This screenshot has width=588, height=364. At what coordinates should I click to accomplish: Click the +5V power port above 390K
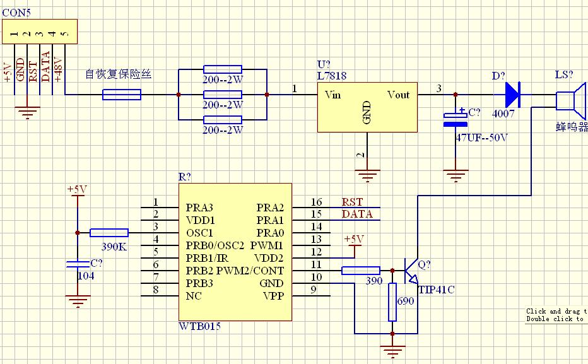coord(77,191)
